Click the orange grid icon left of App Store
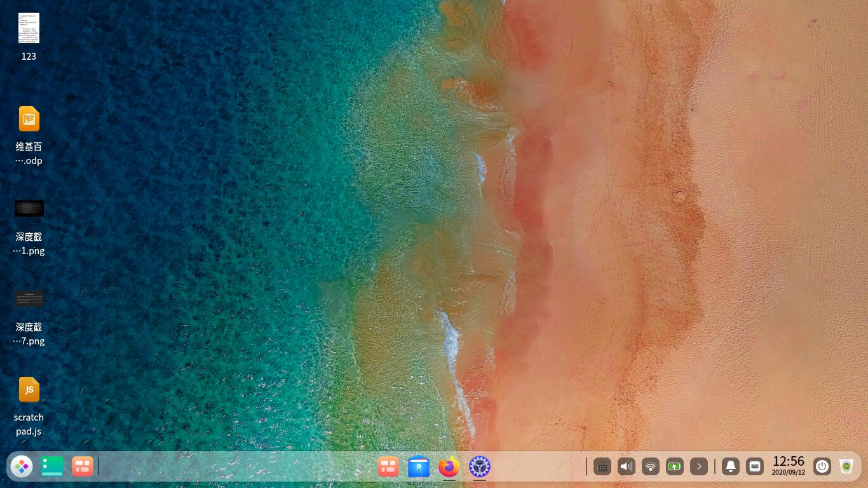This screenshot has height=488, width=868. pyautogui.click(x=388, y=467)
